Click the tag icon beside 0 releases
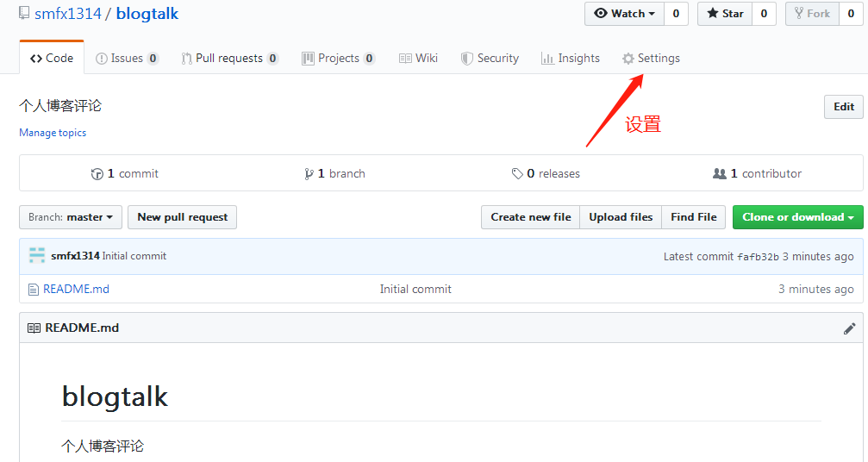The width and height of the screenshot is (868, 462). 517,174
